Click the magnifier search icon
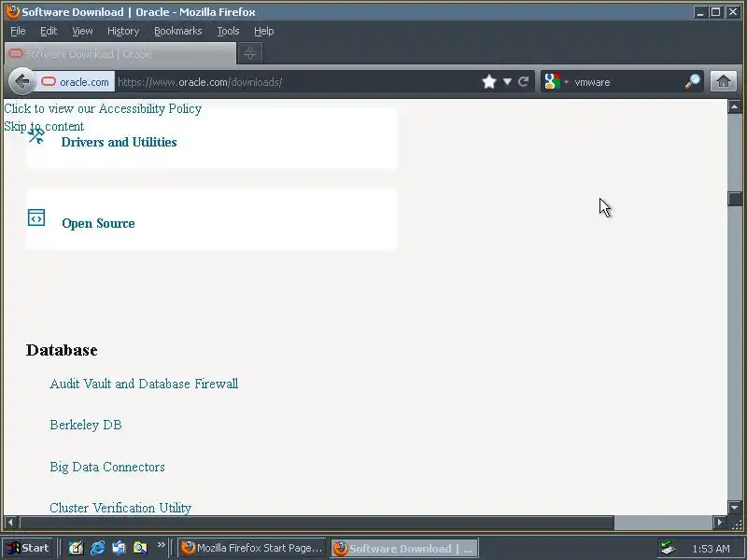 (693, 82)
